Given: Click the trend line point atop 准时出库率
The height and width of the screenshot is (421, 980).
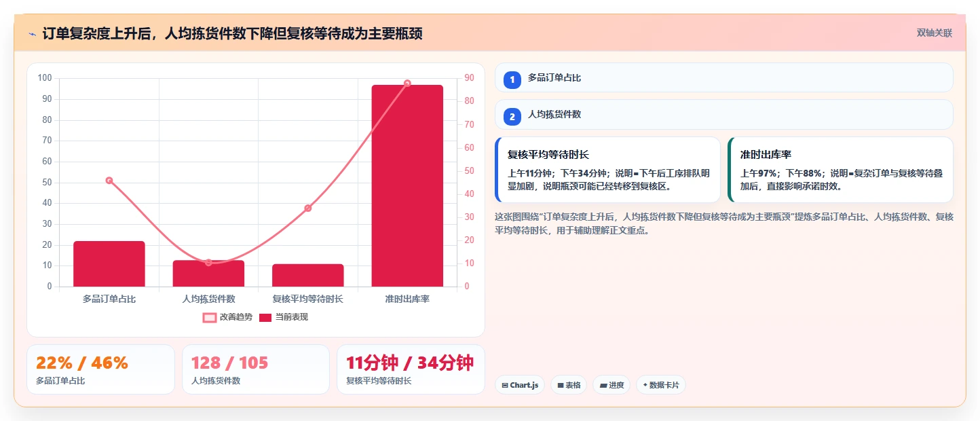Looking at the screenshot, I should (x=407, y=84).
